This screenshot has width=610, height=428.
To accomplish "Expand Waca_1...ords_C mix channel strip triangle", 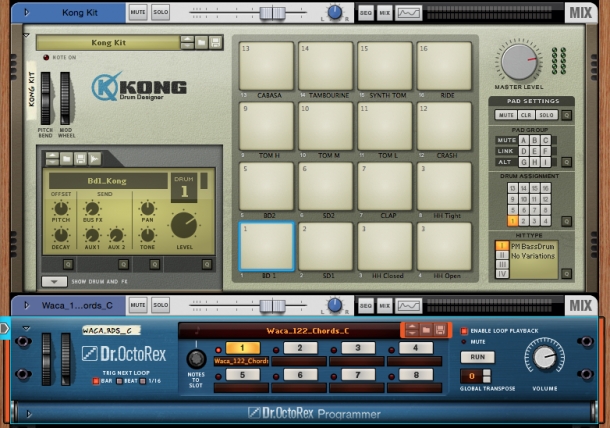I will click(26, 305).
